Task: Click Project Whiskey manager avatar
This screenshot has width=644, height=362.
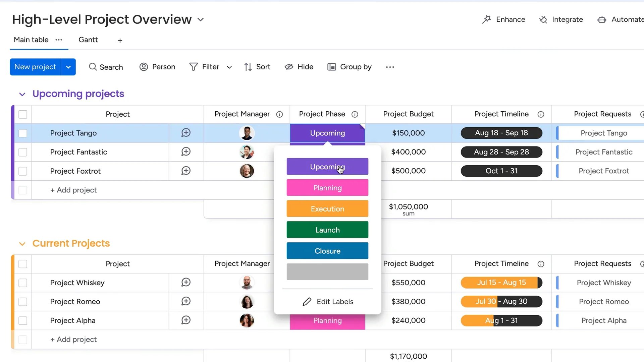Action: 247,283
